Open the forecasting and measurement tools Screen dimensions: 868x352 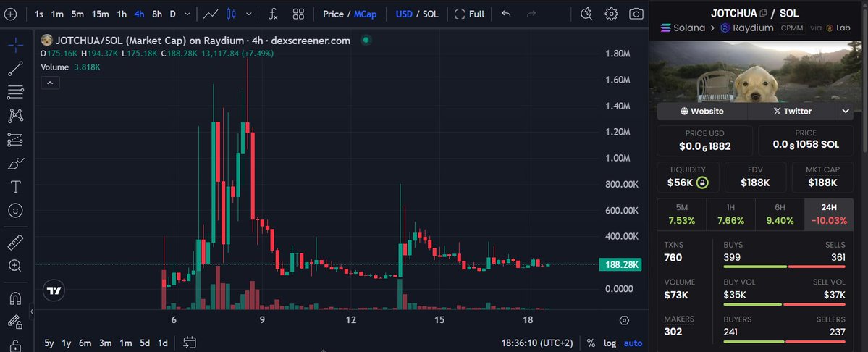coord(15,140)
